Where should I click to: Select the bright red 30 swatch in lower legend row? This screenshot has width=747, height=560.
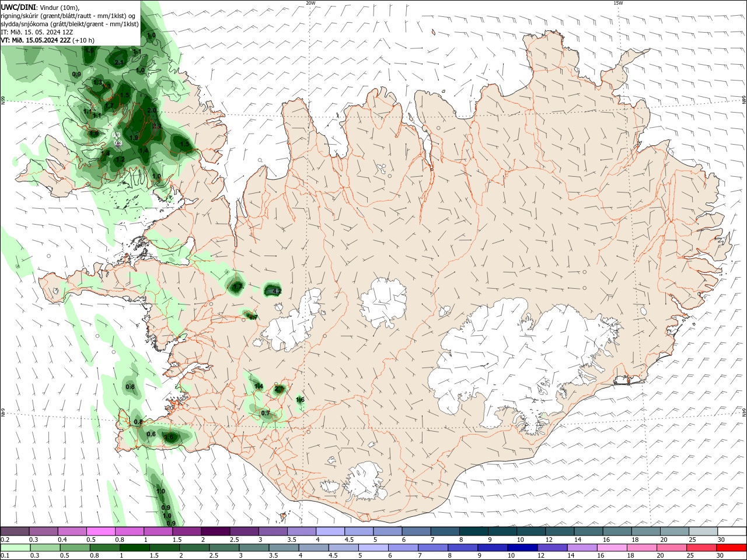click(731, 548)
